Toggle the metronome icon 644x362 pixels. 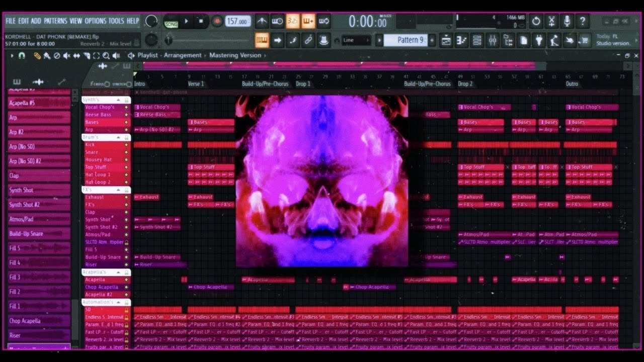pyautogui.click(x=262, y=21)
